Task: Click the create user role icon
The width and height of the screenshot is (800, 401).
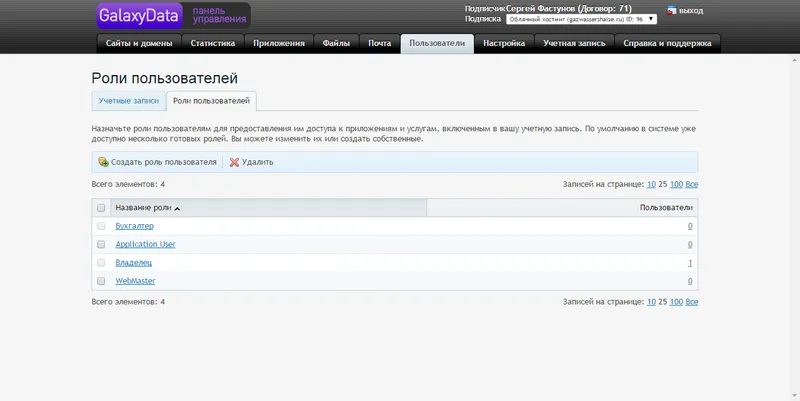Action: [104, 162]
